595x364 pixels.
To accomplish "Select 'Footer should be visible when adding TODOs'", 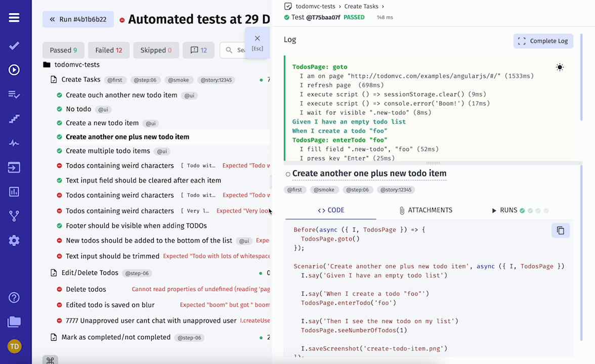I will coord(136,225).
